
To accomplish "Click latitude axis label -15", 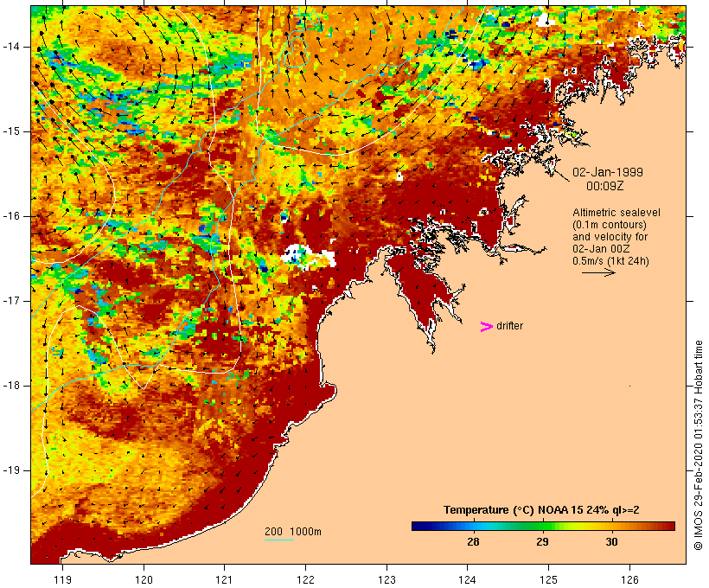I will [x=11, y=131].
